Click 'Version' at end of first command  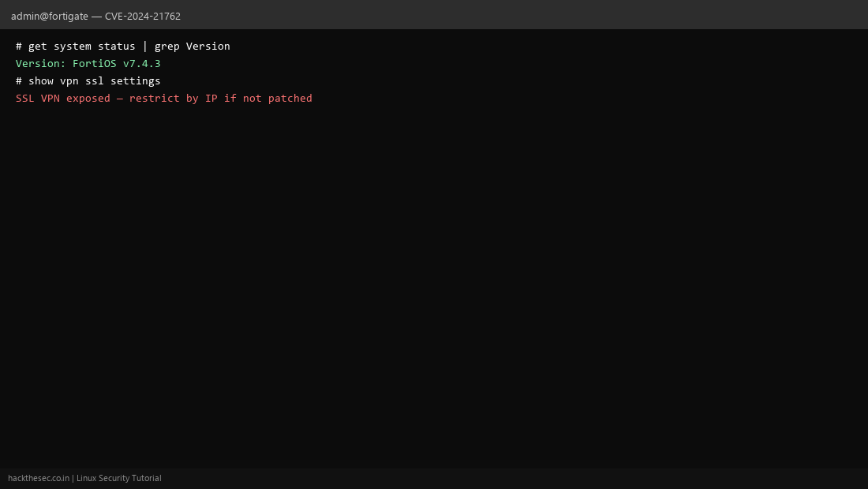(208, 46)
